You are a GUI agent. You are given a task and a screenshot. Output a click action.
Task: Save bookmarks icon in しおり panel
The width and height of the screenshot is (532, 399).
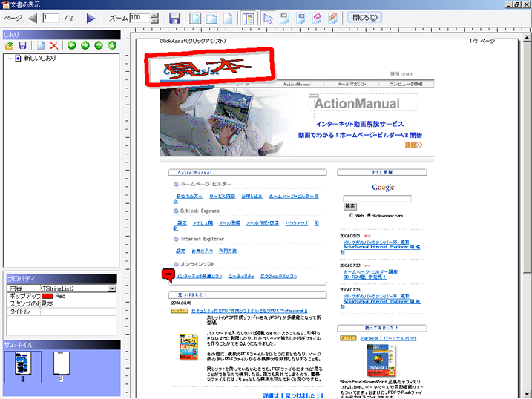click(23, 45)
